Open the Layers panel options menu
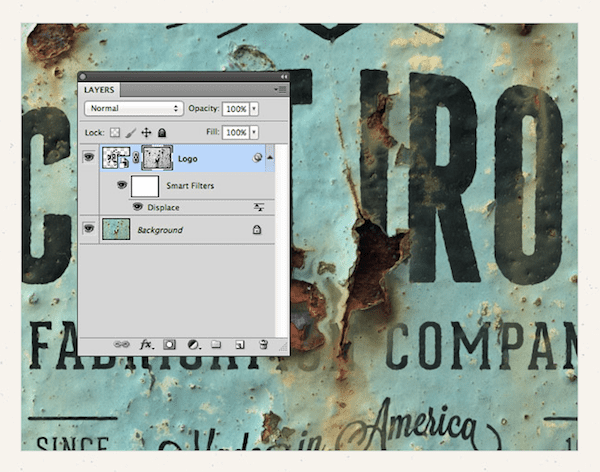This screenshot has height=472, width=600. coord(281,89)
